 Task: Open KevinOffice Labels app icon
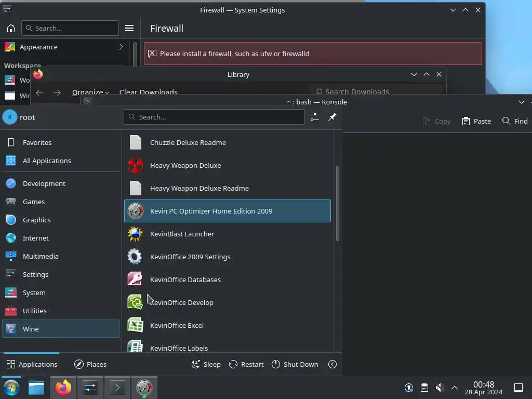coord(135,346)
